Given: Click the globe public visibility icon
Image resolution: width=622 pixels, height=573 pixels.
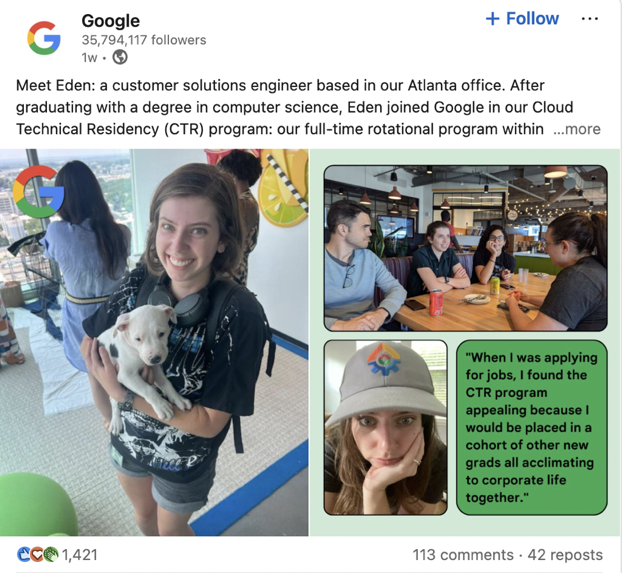Looking at the screenshot, I should tap(120, 57).
